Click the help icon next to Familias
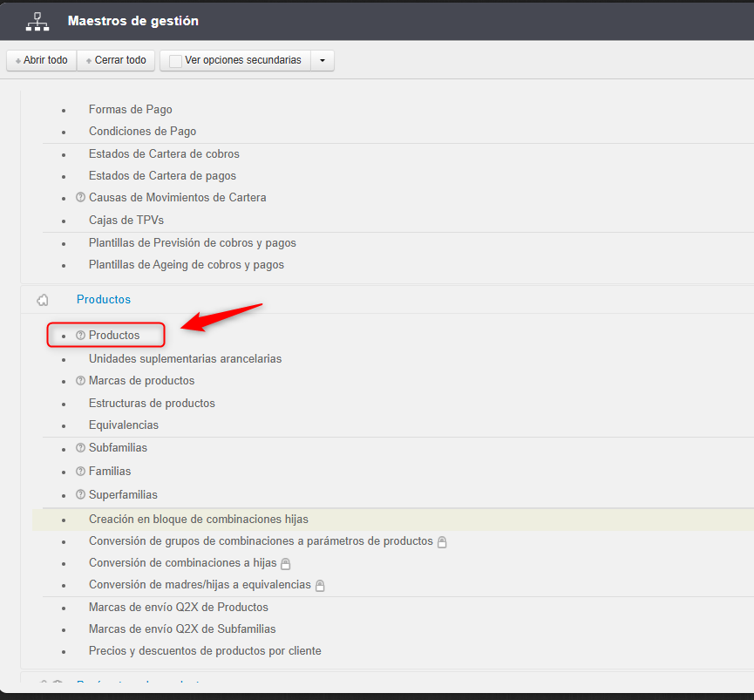Screen dimensions: 754x700 pos(81,472)
